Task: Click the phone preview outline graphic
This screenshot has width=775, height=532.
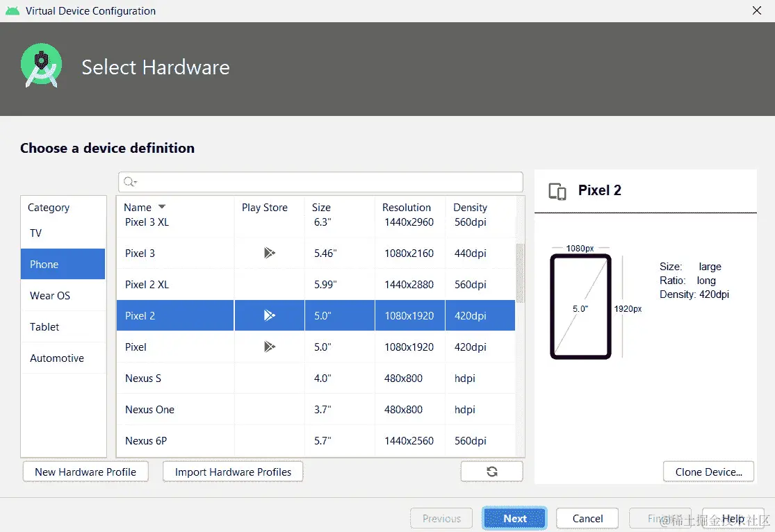Action: tap(581, 306)
